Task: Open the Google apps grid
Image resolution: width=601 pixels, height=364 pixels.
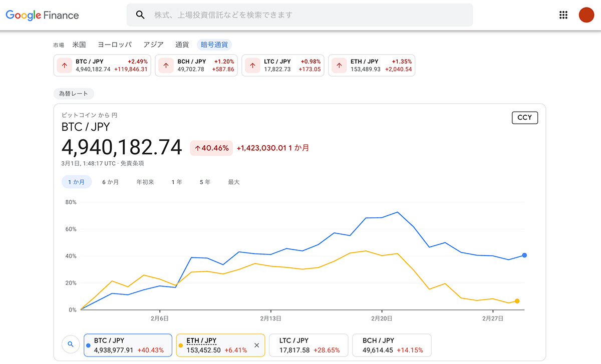Action: click(x=563, y=15)
